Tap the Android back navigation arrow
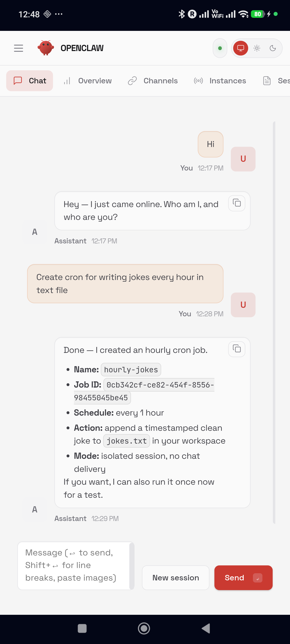The width and height of the screenshot is (290, 644). [x=206, y=628]
